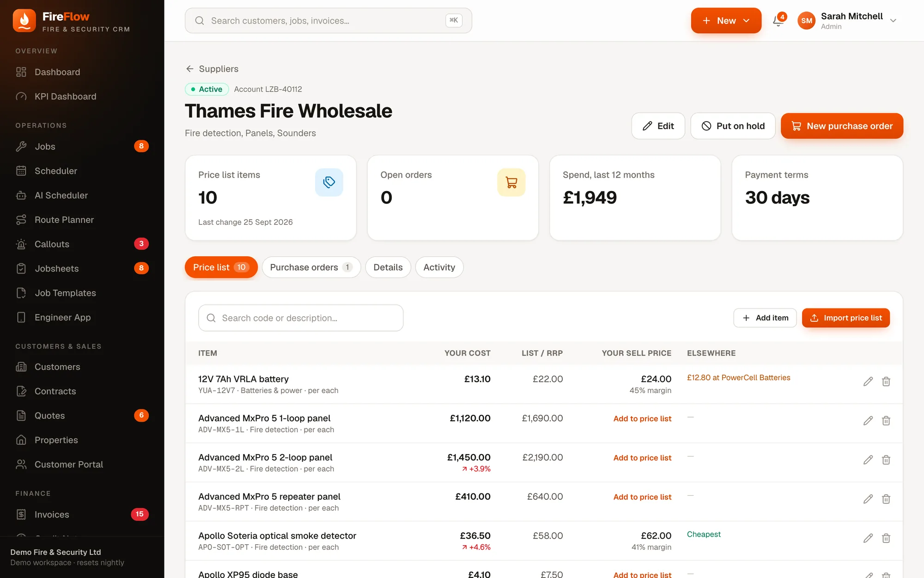The height and width of the screenshot is (578, 924).
Task: Edit the Advanced MxPro 5 repeater panel row
Action: tap(868, 499)
